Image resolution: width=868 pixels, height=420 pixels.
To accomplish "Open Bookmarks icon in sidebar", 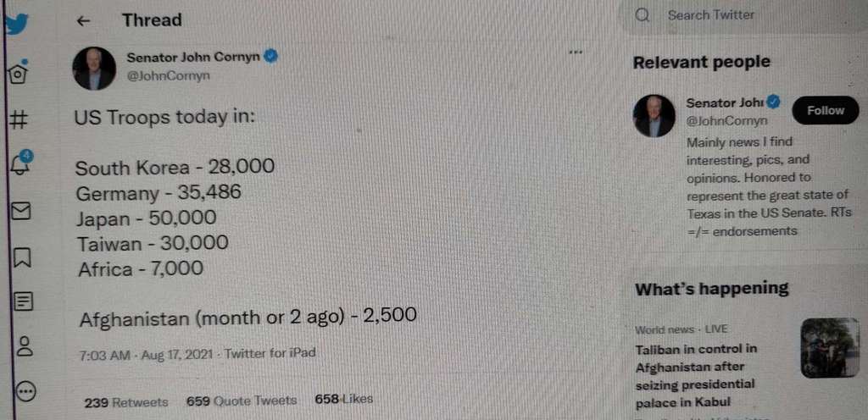I will point(22,257).
